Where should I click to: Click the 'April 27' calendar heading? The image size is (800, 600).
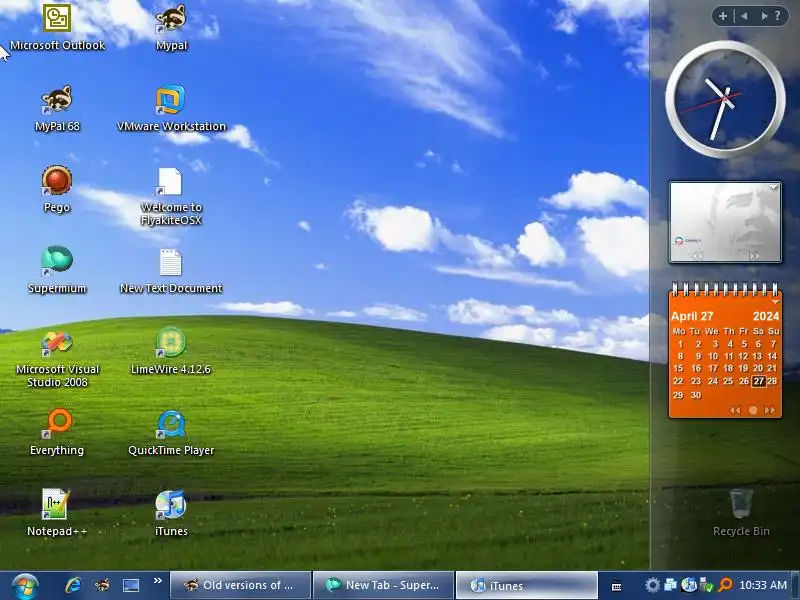[x=692, y=316]
